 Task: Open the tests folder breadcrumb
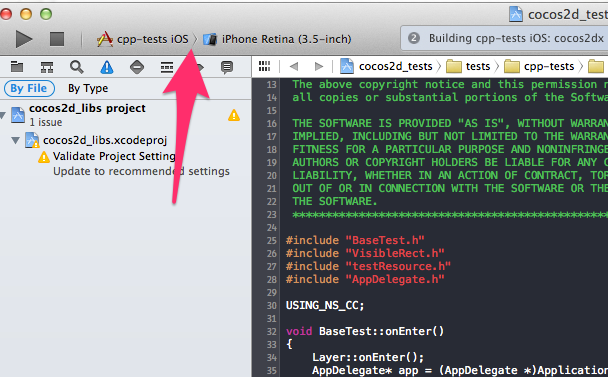click(468, 67)
